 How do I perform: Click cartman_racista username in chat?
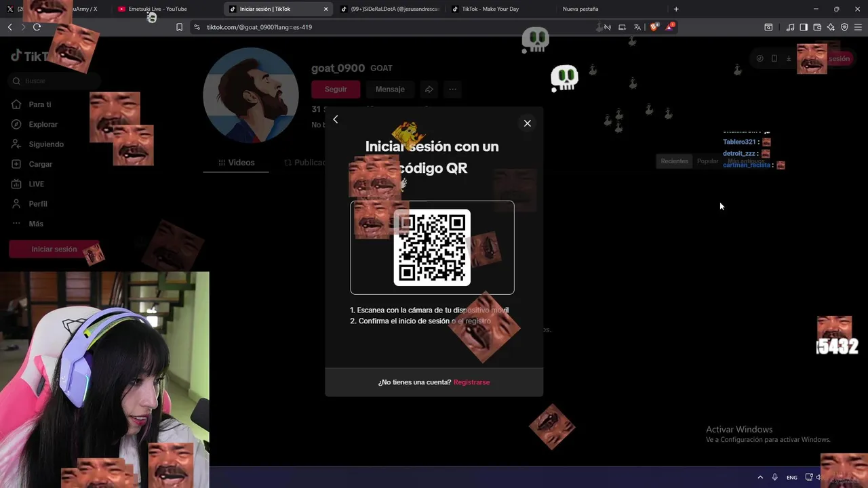pos(747,165)
